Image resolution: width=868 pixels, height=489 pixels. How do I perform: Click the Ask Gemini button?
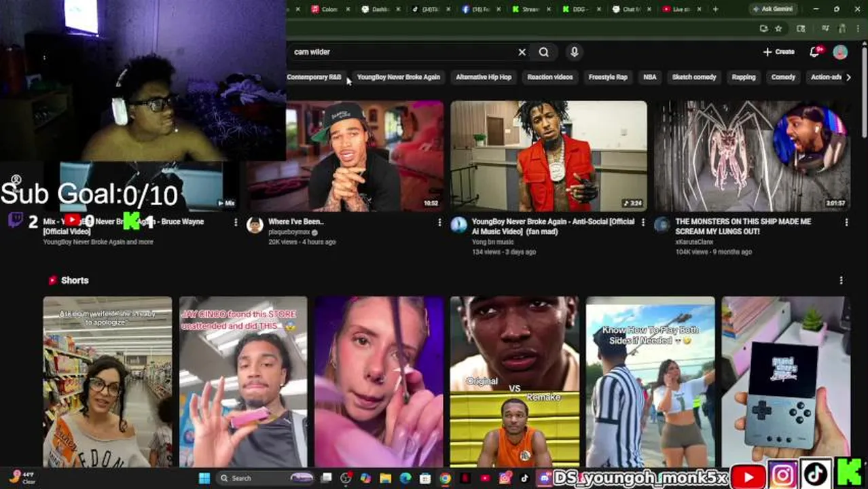(772, 9)
